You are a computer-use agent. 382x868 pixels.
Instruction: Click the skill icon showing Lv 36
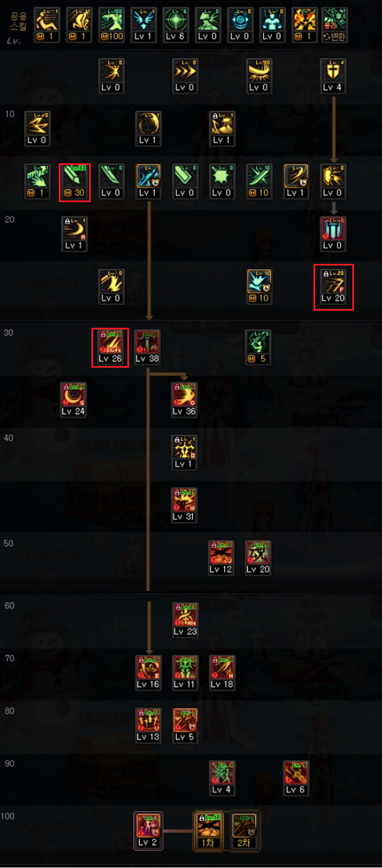tap(184, 400)
